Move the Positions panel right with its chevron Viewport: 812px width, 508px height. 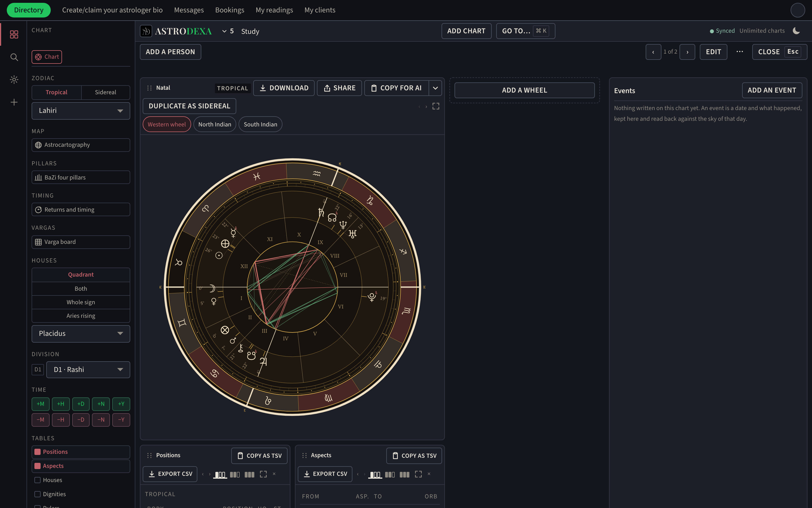pos(210,474)
